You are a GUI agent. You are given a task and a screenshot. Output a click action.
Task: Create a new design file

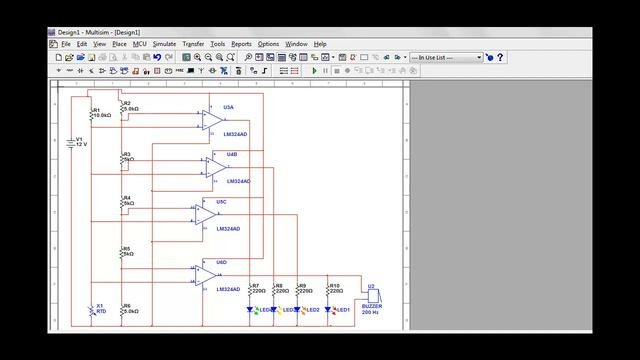click(x=58, y=58)
